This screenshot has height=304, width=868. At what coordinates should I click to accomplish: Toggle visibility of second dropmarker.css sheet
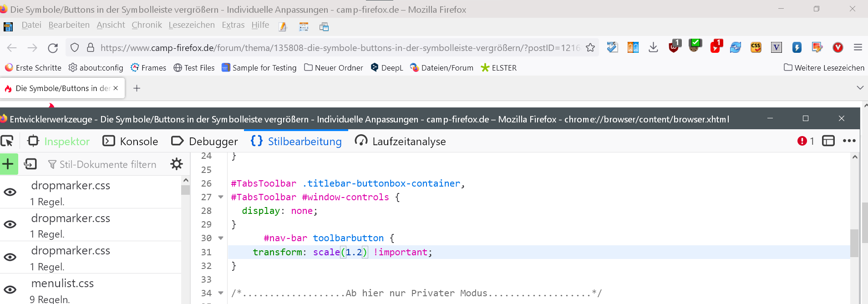[x=10, y=224]
